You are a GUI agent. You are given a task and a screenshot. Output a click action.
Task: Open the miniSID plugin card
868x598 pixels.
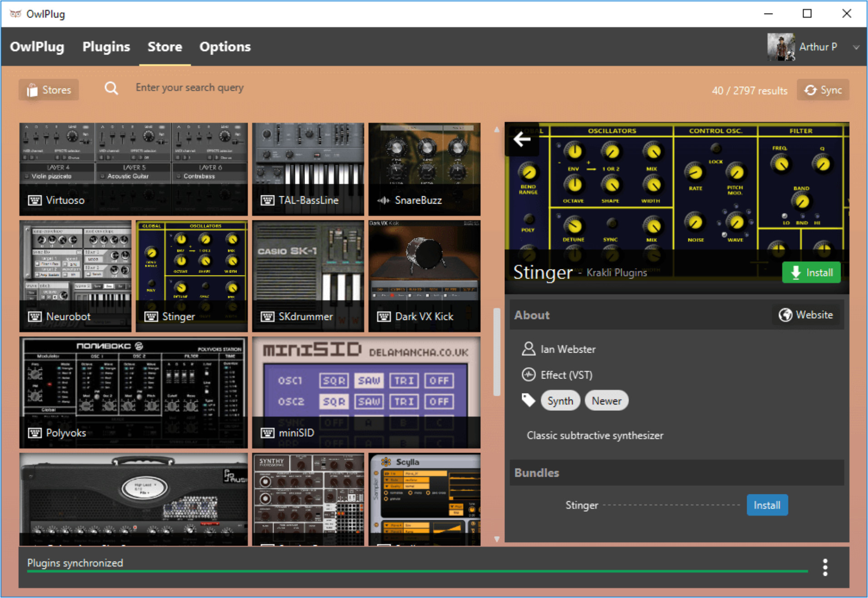[x=366, y=393]
